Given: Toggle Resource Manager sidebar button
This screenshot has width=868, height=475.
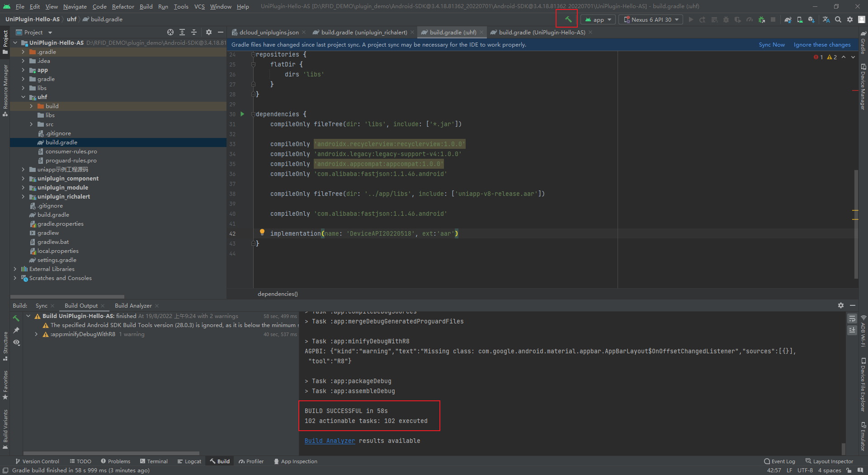Looking at the screenshot, I should (5, 90).
